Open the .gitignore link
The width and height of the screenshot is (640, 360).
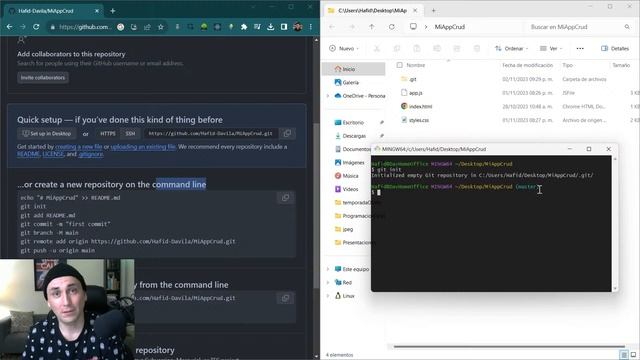tap(91, 154)
